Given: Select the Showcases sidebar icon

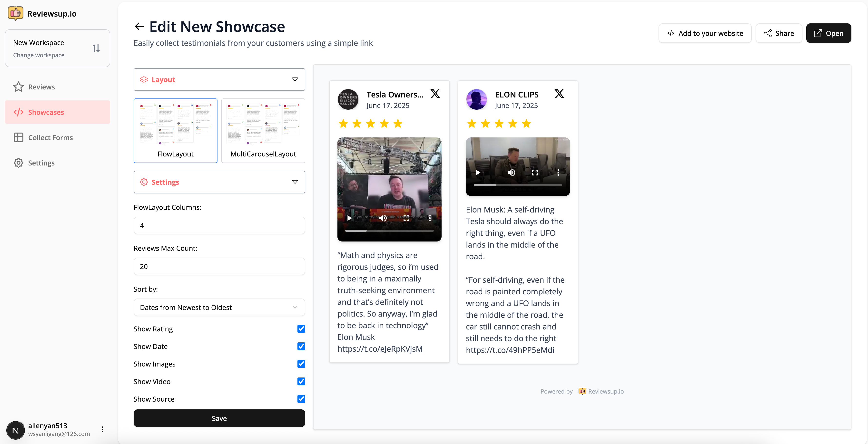Looking at the screenshot, I should coord(19,112).
